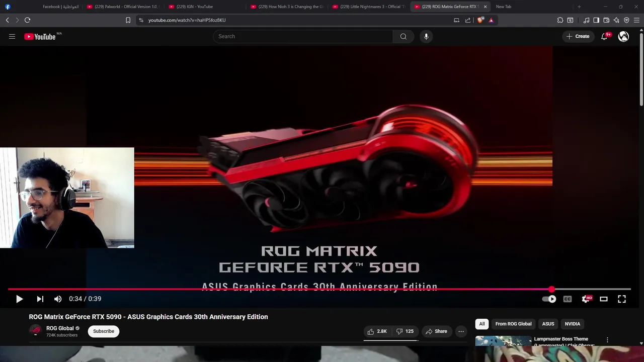The image size is (644, 362).
Task: Toggle the browser sidebar panel icon
Action: click(596, 20)
